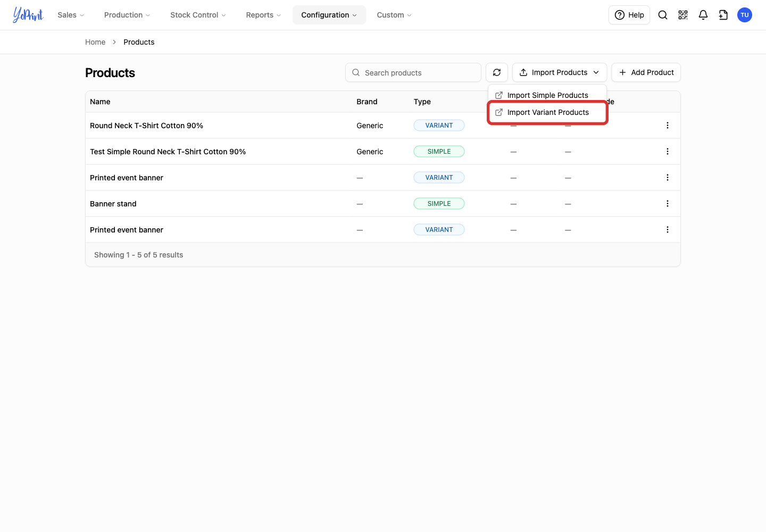The image size is (766, 532).
Task: Click the Products page heading
Action: 110,73
